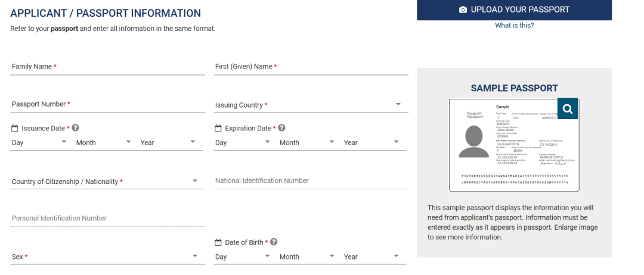Click the Expiration Date help question icon
This screenshot has height=275, width=644.
[x=281, y=128]
